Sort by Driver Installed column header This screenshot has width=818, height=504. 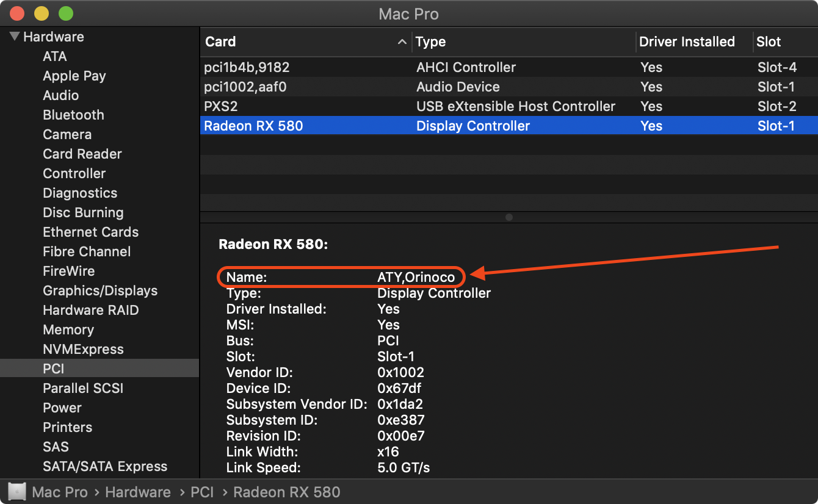(687, 41)
